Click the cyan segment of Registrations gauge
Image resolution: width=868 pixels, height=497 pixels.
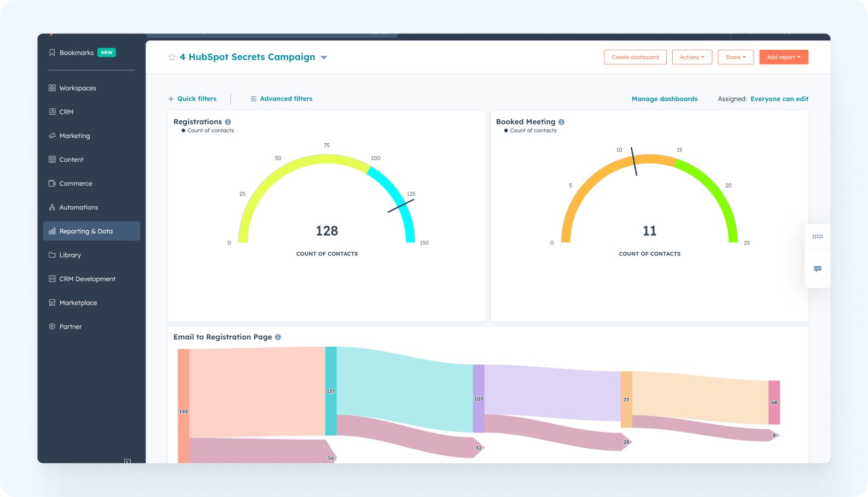click(x=398, y=196)
